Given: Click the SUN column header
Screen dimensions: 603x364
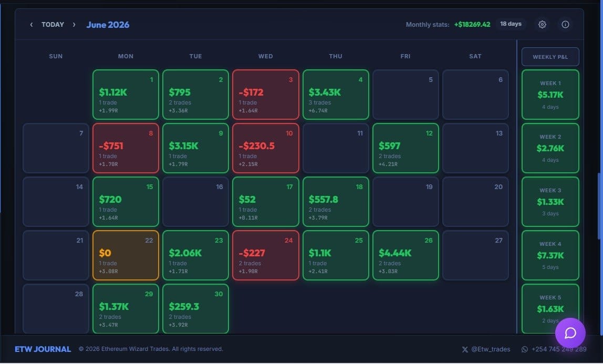Looking at the screenshot, I should (x=56, y=56).
